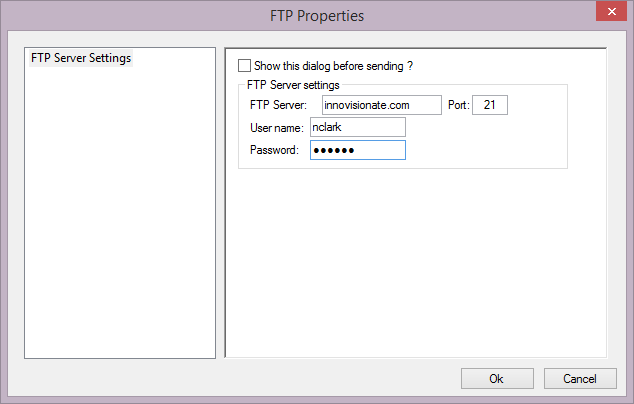Click the 'FTP Server settings' group heading
634x404 pixels.
(x=293, y=85)
